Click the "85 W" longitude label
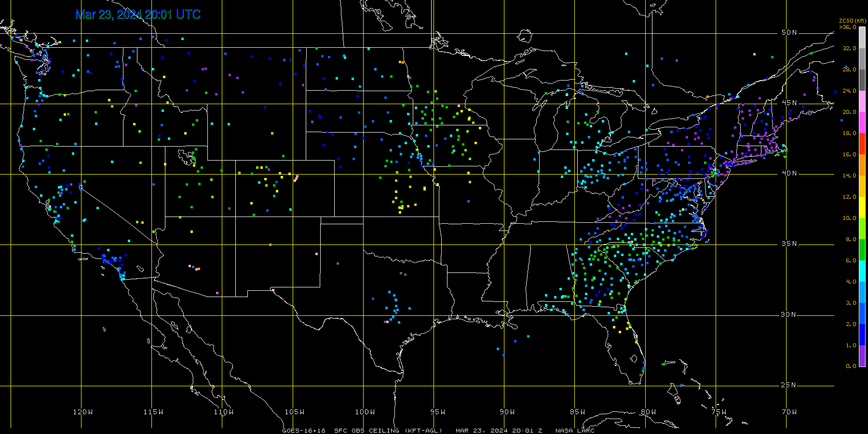The image size is (868, 434). 578,412
